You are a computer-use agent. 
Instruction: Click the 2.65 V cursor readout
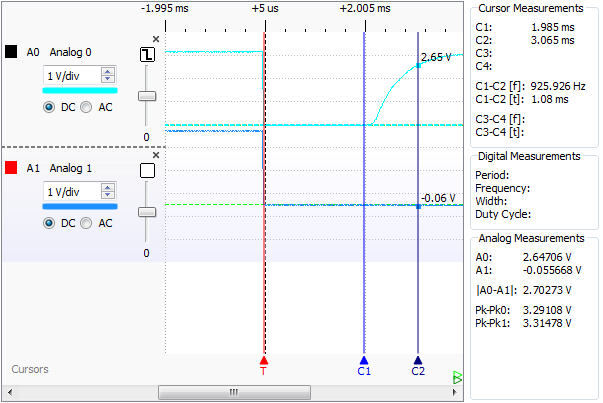coord(436,58)
